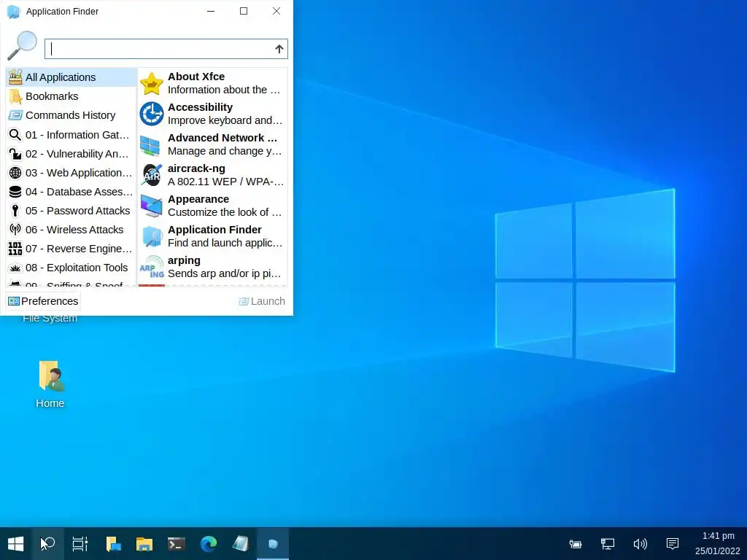The image size is (747, 560).
Task: Click the Web Application globe icon
Action: 15,173
